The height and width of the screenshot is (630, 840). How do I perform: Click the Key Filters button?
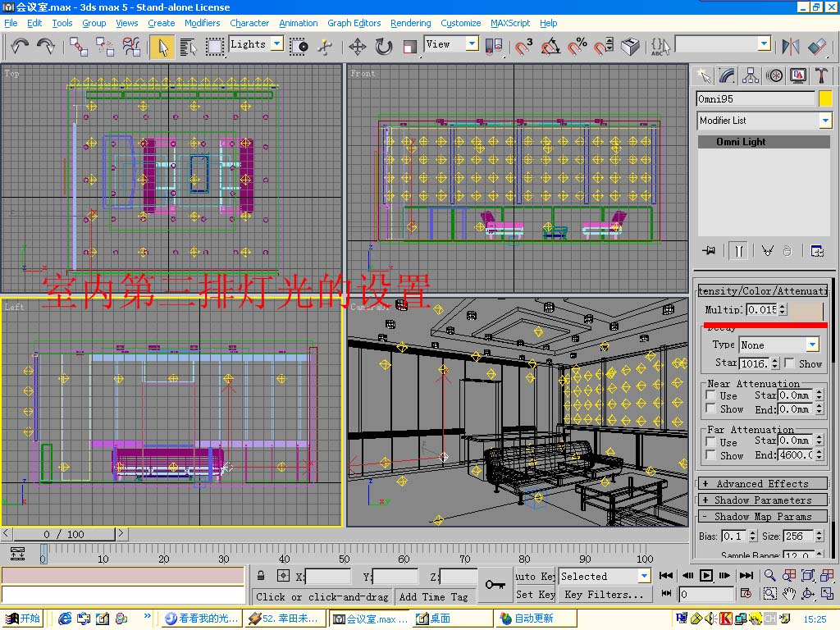pyautogui.click(x=603, y=595)
